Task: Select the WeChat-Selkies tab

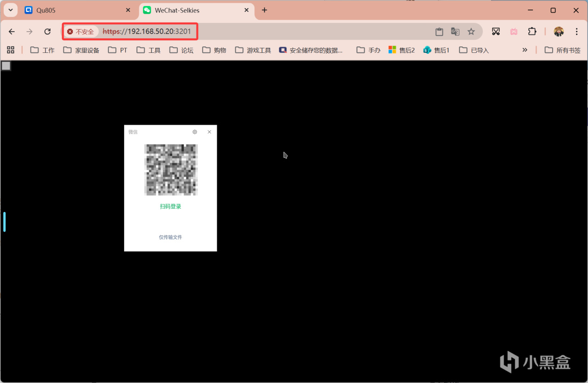Action: coord(197,10)
